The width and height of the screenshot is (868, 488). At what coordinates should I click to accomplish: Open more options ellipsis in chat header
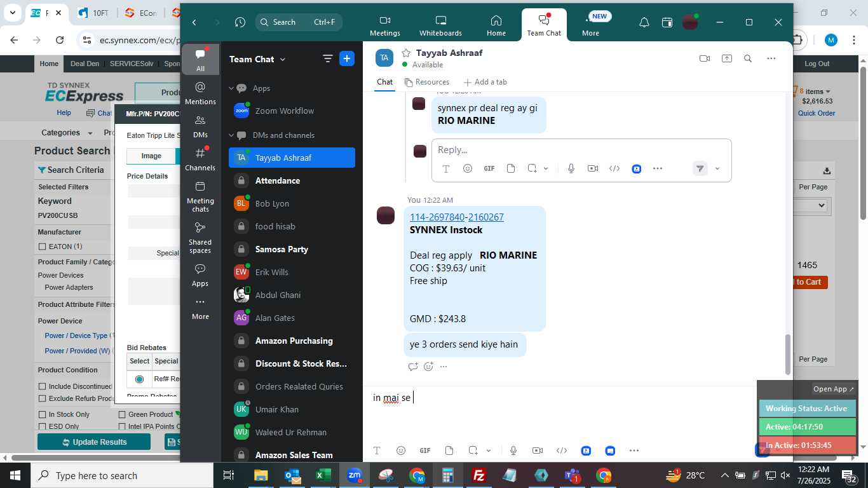771,58
